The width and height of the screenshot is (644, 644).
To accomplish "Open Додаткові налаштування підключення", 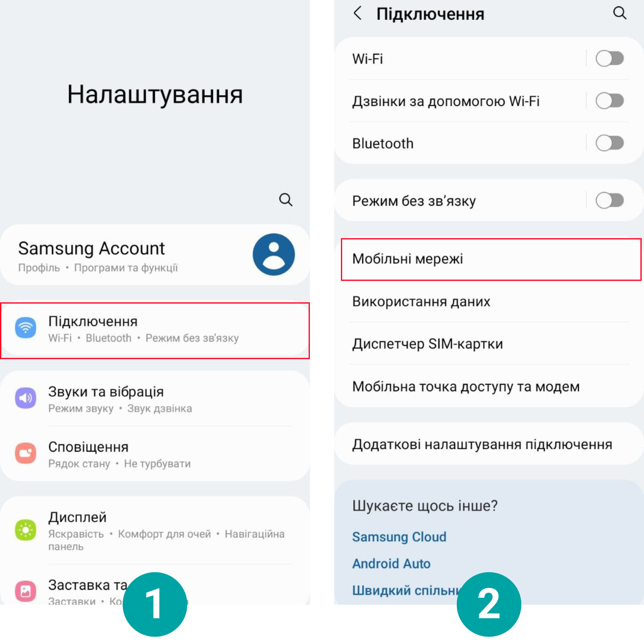I will coord(489,444).
